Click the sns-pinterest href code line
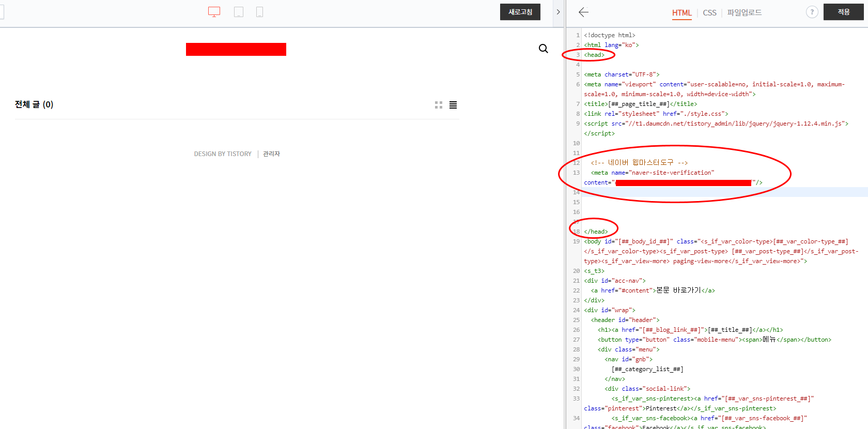The image size is (868, 429). pyautogui.click(x=713, y=399)
